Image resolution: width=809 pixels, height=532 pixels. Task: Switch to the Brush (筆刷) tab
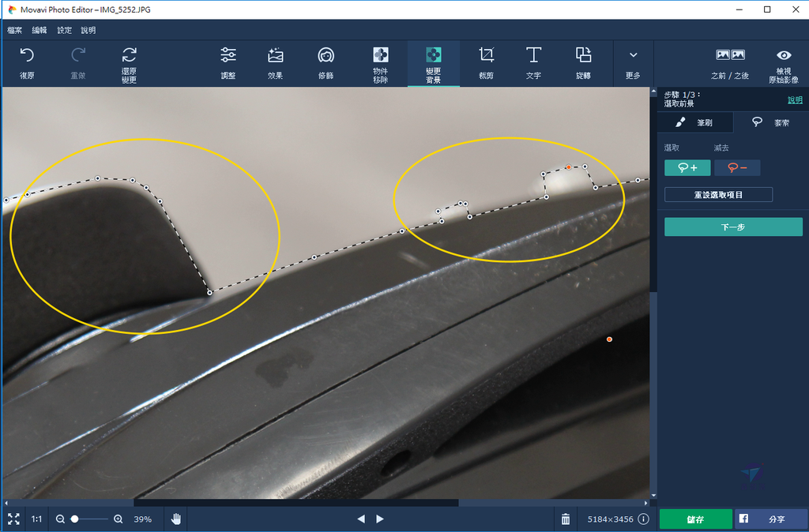(695, 122)
